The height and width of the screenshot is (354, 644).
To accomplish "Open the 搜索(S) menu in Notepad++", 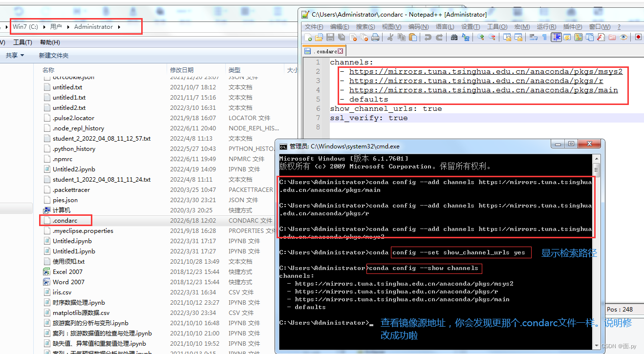I will tap(365, 27).
